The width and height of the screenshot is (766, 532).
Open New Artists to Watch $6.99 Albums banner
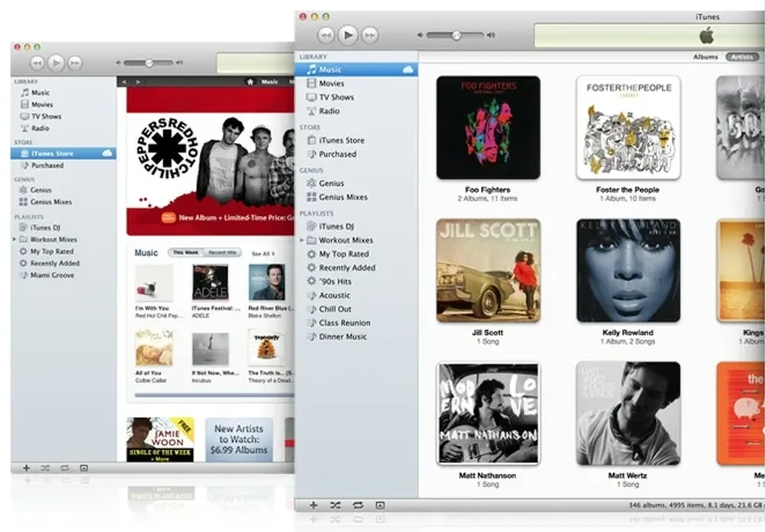point(238,439)
